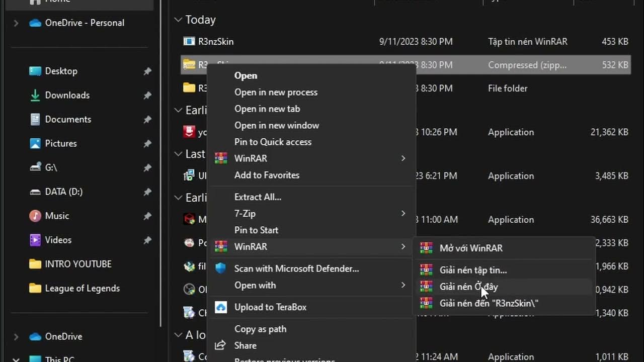Viewport: 644px width, 362px height.
Task: Click the Microsoft Defender shield icon
Action: (x=221, y=268)
